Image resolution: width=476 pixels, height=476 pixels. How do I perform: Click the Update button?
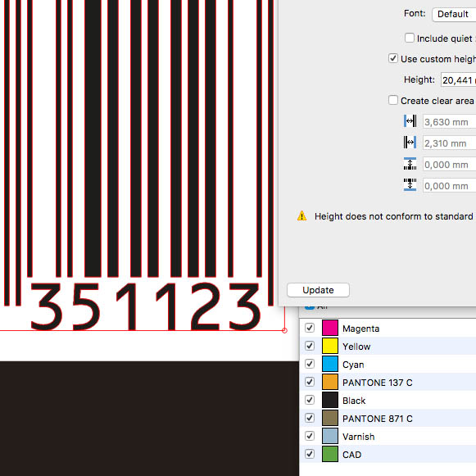[318, 290]
